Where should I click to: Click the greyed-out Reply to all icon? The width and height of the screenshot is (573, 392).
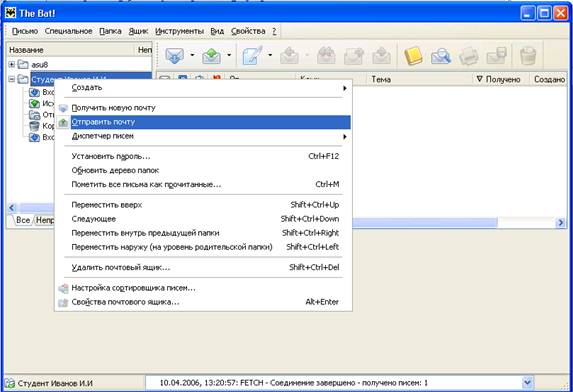click(x=326, y=56)
